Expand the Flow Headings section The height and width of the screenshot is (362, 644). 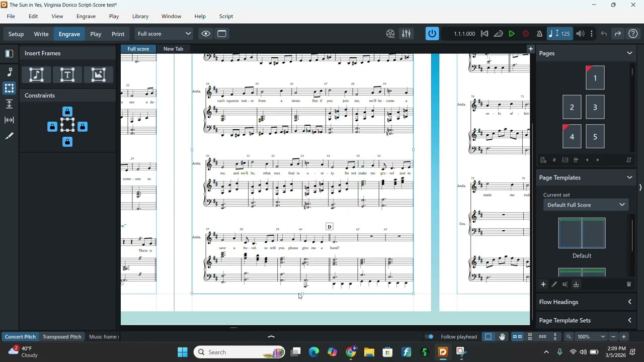(x=629, y=302)
